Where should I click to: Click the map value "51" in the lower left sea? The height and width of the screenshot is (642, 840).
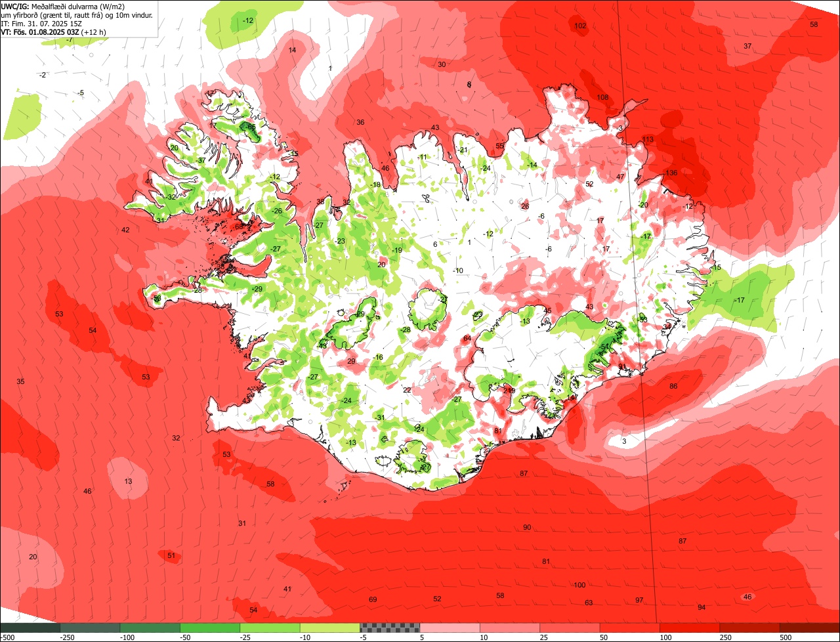pyautogui.click(x=171, y=555)
